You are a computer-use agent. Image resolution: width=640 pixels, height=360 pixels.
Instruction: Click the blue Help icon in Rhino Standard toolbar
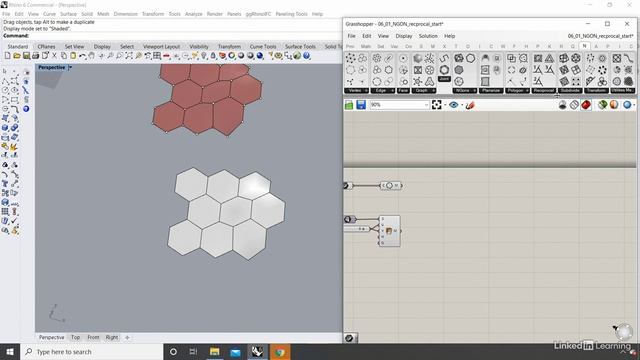point(307,56)
